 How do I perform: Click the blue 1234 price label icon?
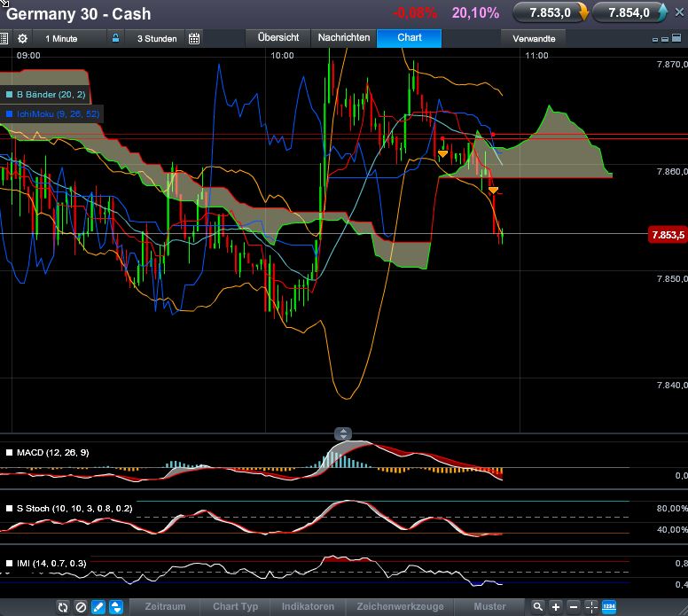click(609, 607)
